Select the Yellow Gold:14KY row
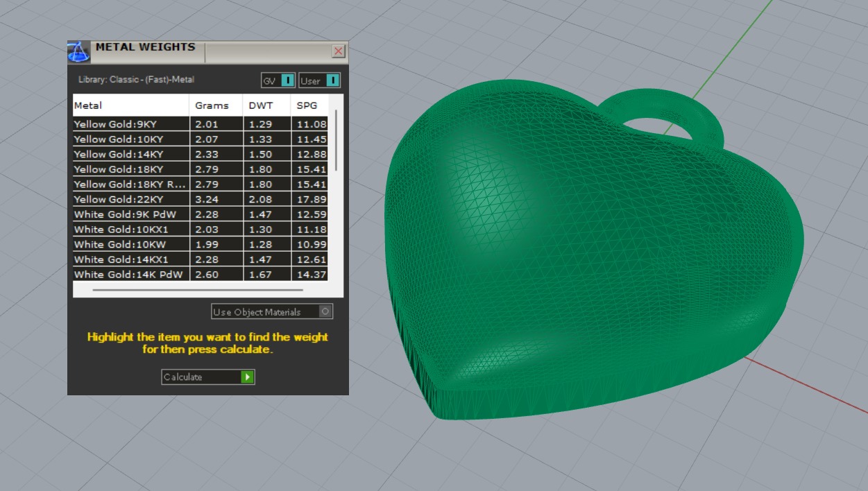This screenshot has width=868, height=491. click(x=200, y=154)
